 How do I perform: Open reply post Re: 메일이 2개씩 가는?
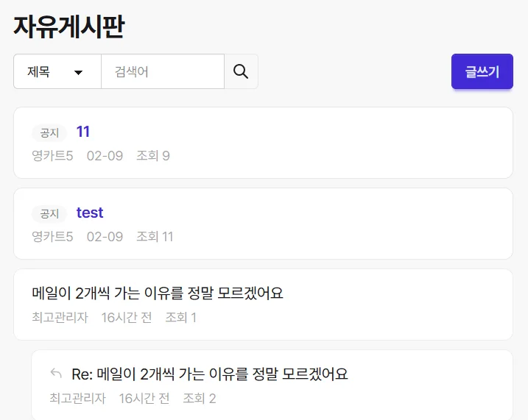coord(210,374)
